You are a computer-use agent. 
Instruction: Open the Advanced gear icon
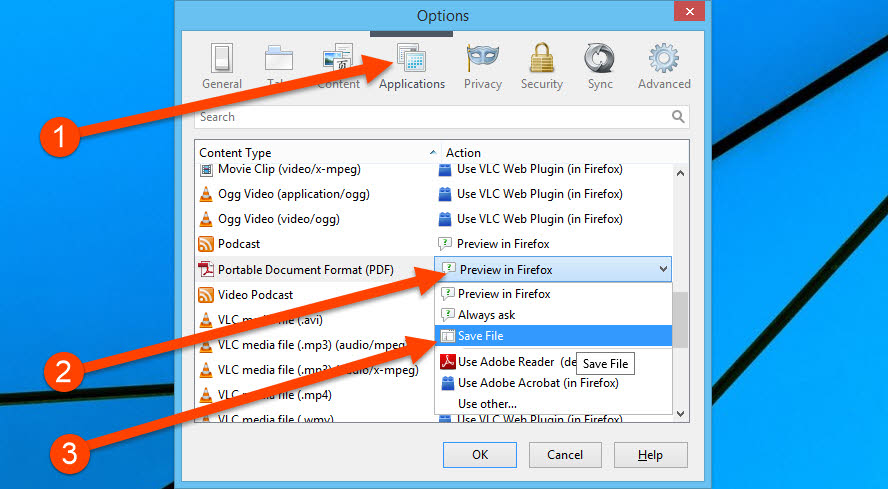tap(664, 58)
